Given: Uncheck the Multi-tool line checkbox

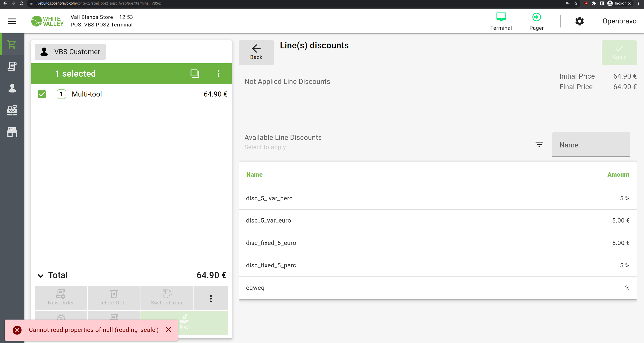Looking at the screenshot, I should point(42,94).
